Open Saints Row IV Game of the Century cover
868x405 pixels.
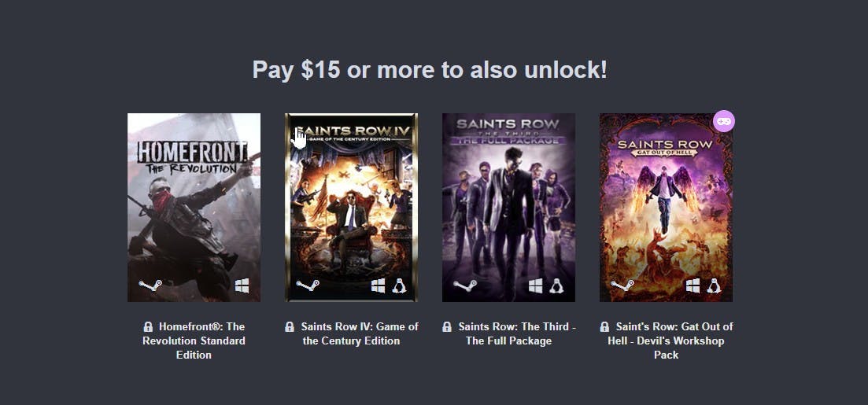(x=351, y=208)
